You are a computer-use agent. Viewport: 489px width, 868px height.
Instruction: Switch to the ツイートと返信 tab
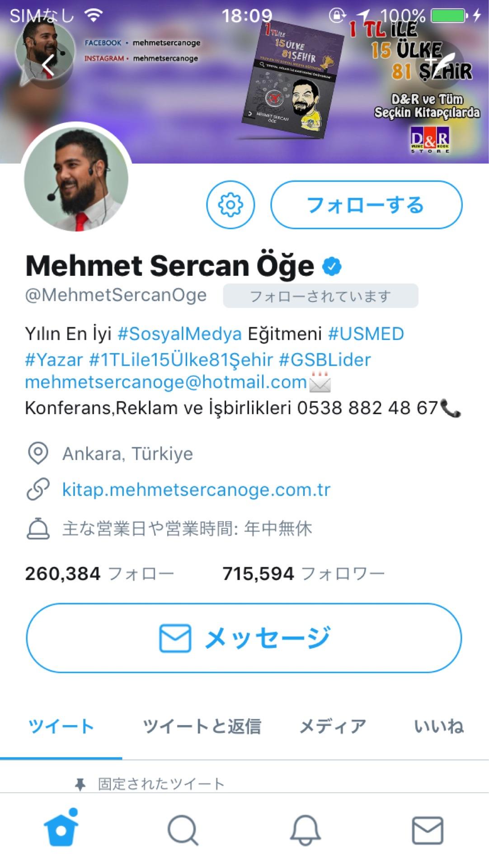click(202, 726)
